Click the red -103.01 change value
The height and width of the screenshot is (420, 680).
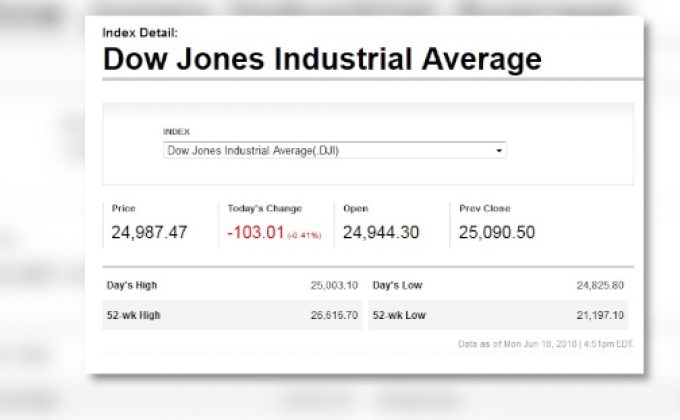click(256, 233)
